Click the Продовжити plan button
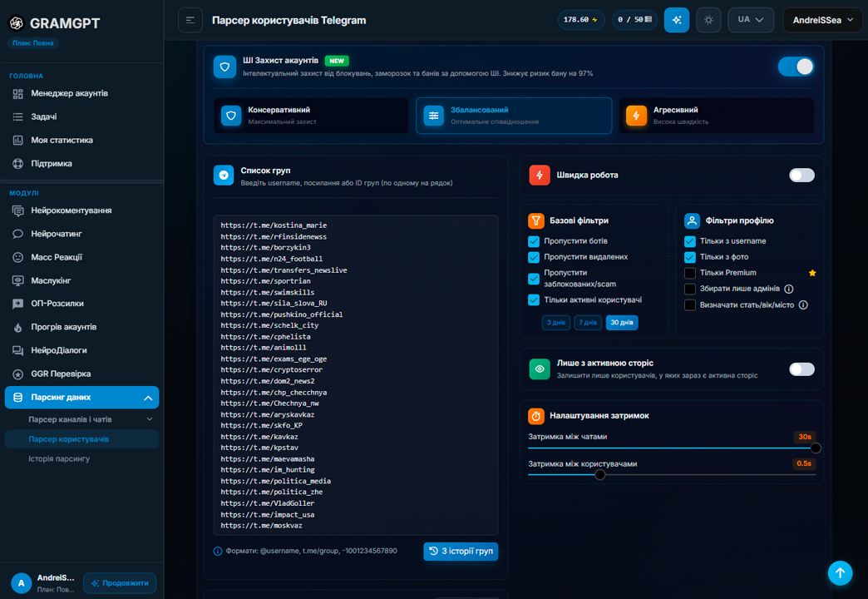The width and height of the screenshot is (868, 599). pyautogui.click(x=120, y=583)
